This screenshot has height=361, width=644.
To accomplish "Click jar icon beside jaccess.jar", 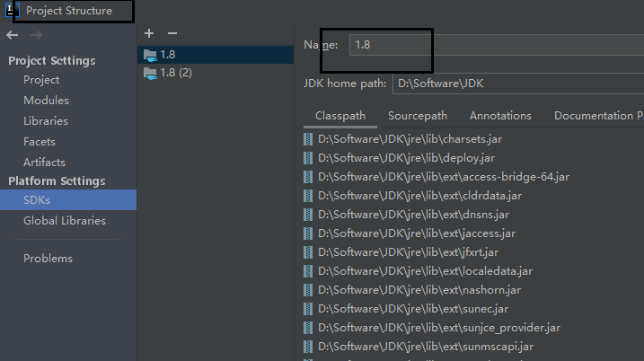I will tap(307, 233).
